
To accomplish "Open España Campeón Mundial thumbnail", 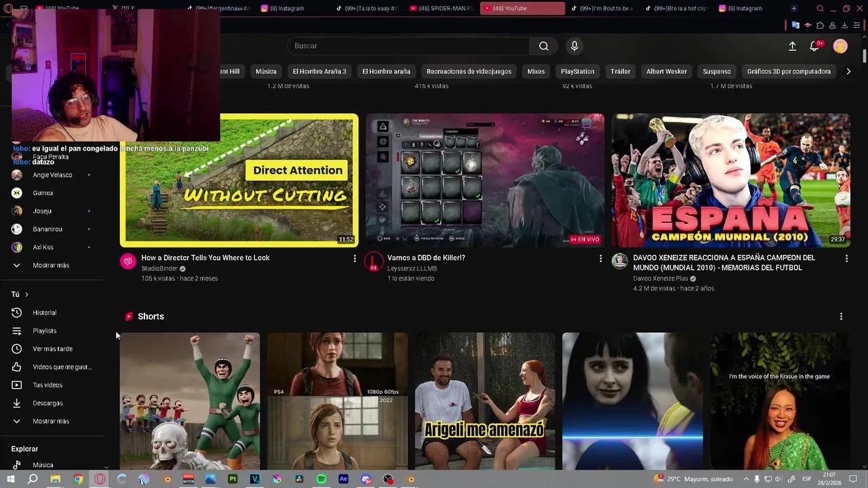I will [731, 180].
